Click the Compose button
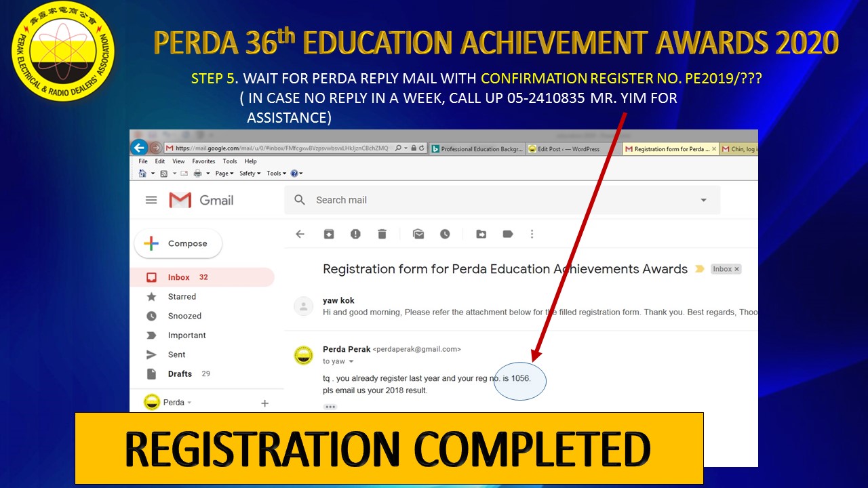 178,244
